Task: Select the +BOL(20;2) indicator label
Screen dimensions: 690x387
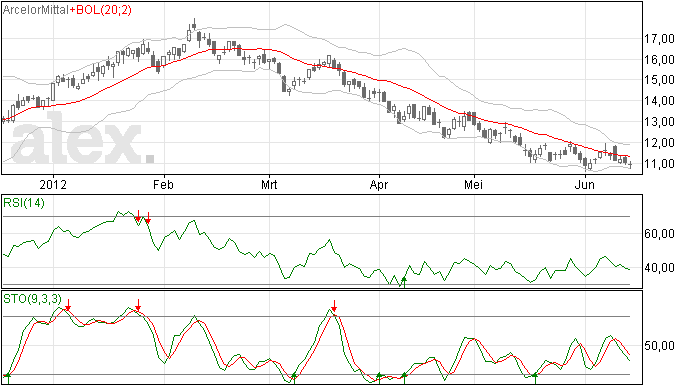Action: click(100, 10)
